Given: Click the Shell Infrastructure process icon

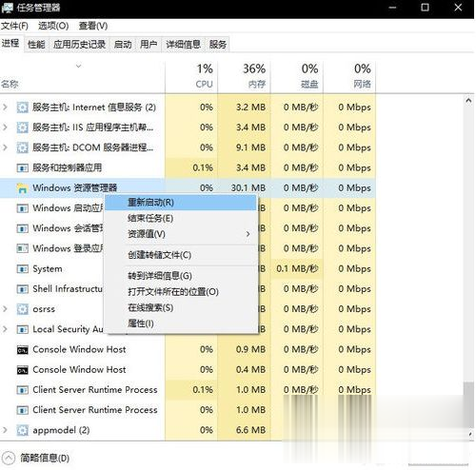Looking at the screenshot, I should (22, 289).
